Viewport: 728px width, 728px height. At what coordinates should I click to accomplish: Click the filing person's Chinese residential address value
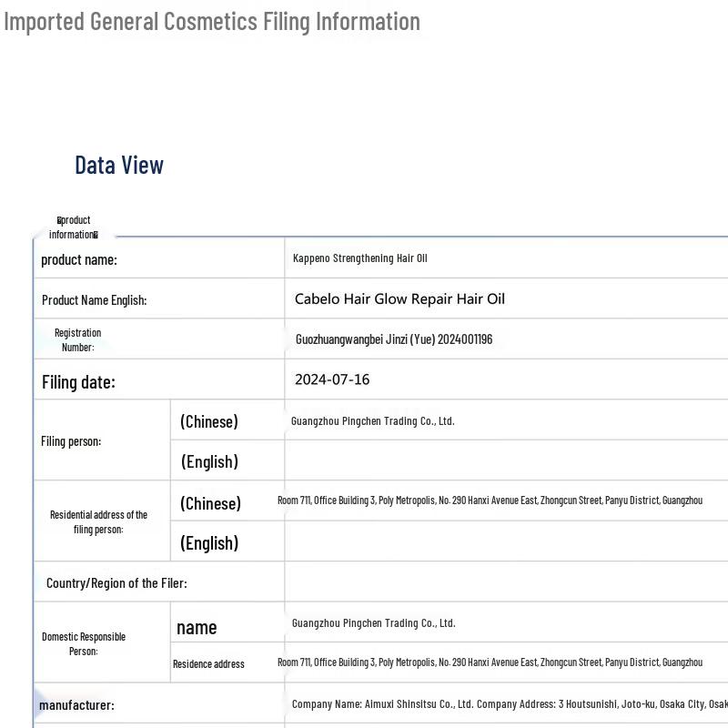pos(490,500)
